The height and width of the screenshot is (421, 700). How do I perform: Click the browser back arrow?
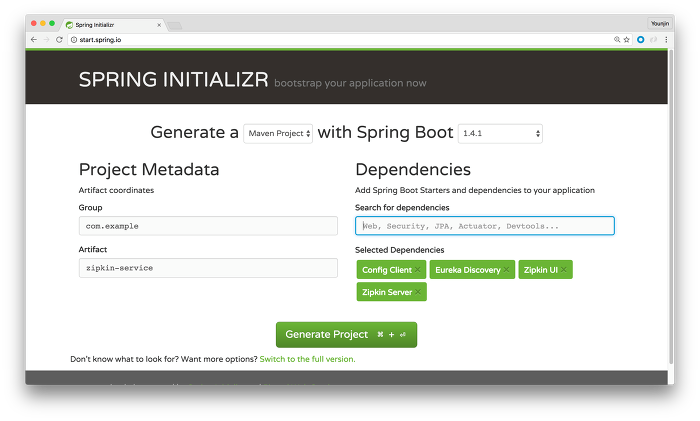coord(34,39)
